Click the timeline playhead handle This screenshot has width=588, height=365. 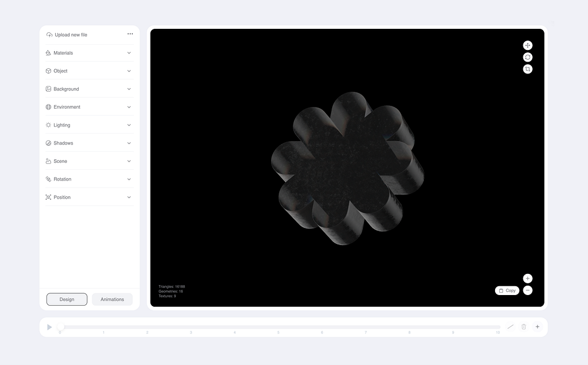tap(61, 327)
